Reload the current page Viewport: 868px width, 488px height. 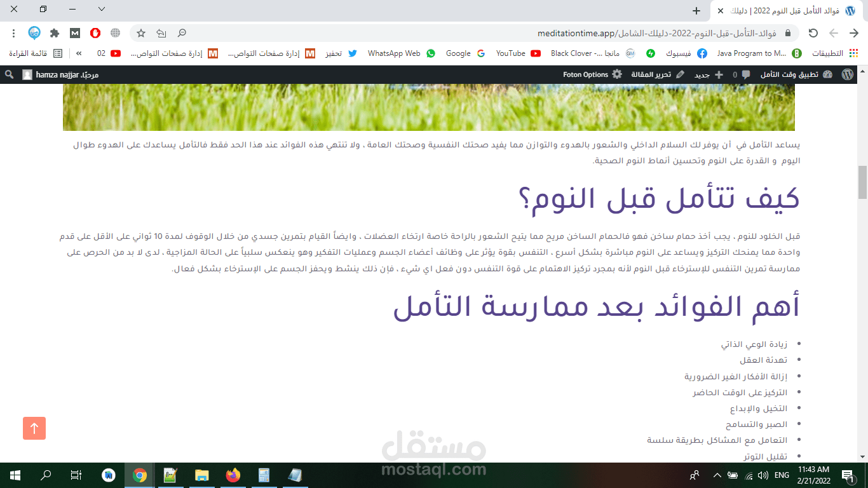pos(813,33)
